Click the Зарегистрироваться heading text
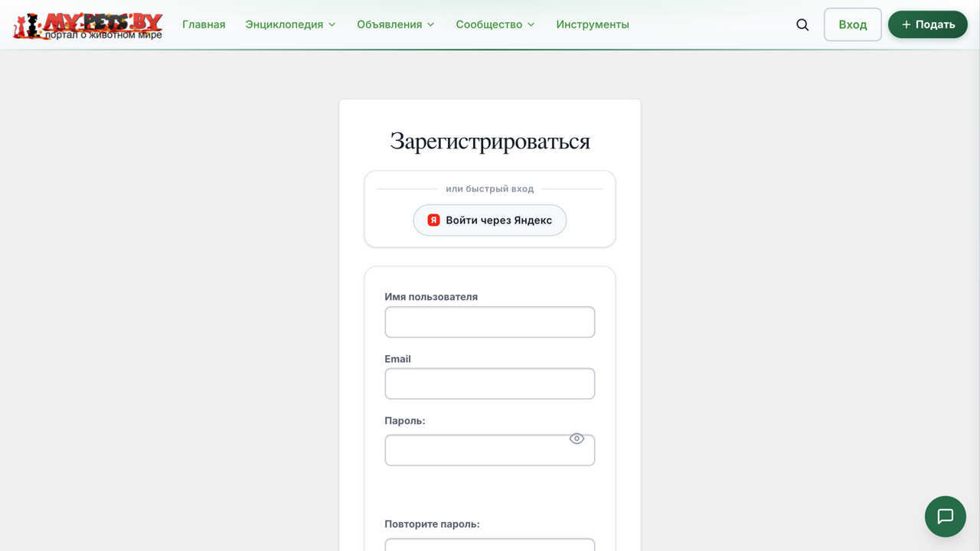Viewport: 980px width, 551px height. click(490, 142)
